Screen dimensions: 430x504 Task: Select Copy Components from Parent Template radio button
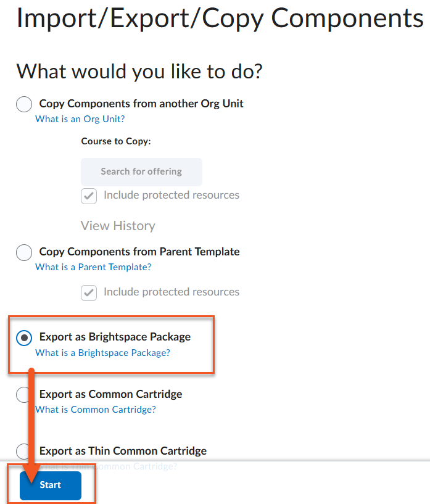tap(24, 252)
